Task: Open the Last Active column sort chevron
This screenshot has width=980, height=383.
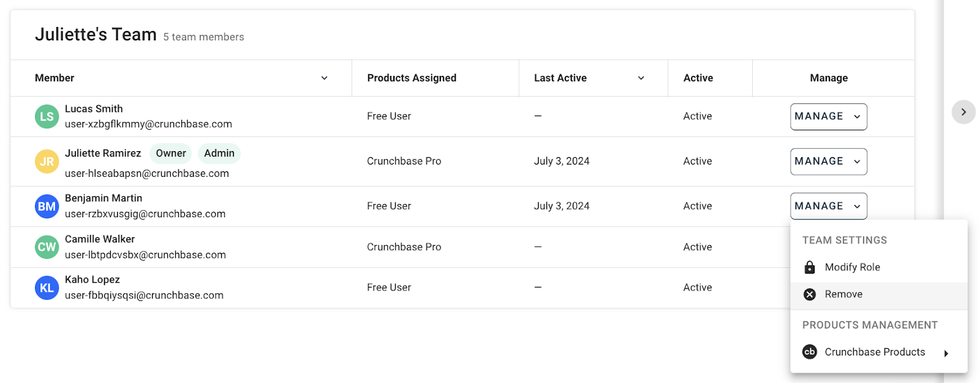Action: (641, 78)
